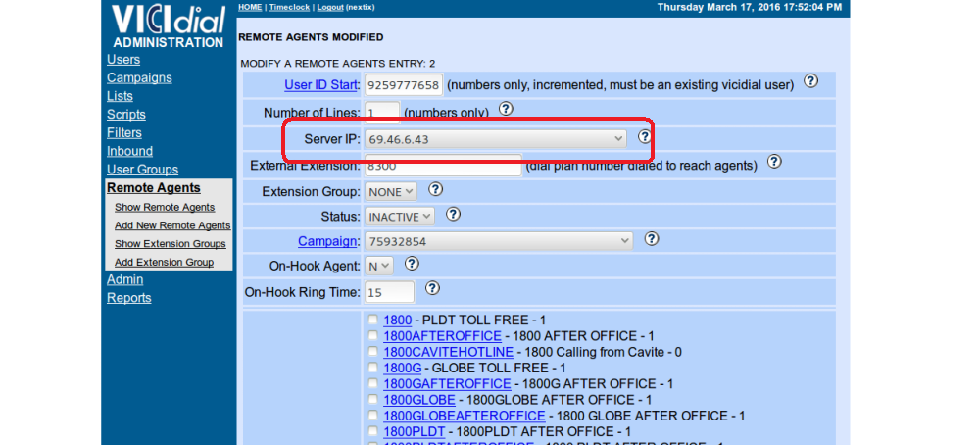This screenshot has height=445, width=980.
Task: Open Add New Remote Agents link
Action: [172, 225]
